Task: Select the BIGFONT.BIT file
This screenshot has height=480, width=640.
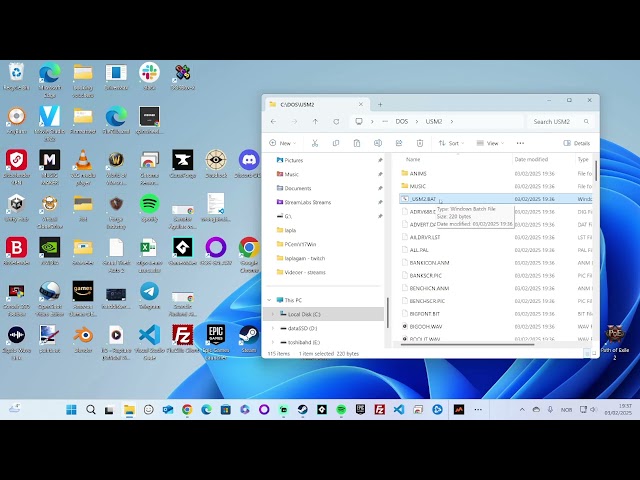Action: [x=424, y=314]
